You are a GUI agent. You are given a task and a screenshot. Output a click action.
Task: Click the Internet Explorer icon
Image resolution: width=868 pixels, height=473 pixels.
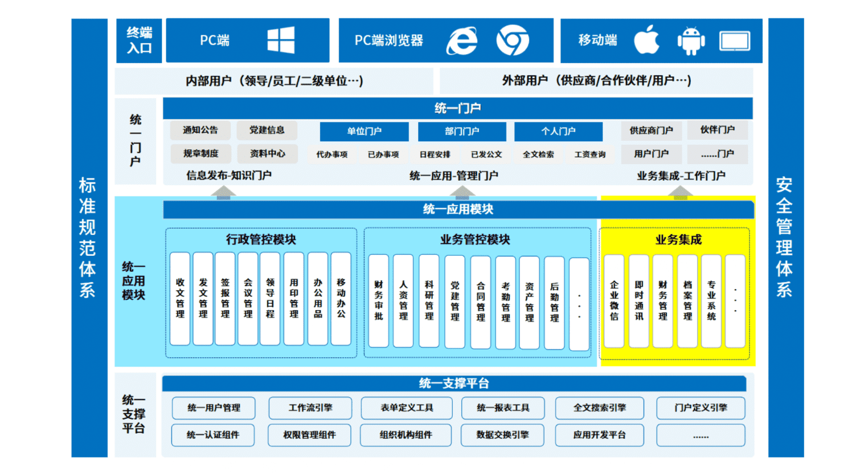(x=462, y=40)
